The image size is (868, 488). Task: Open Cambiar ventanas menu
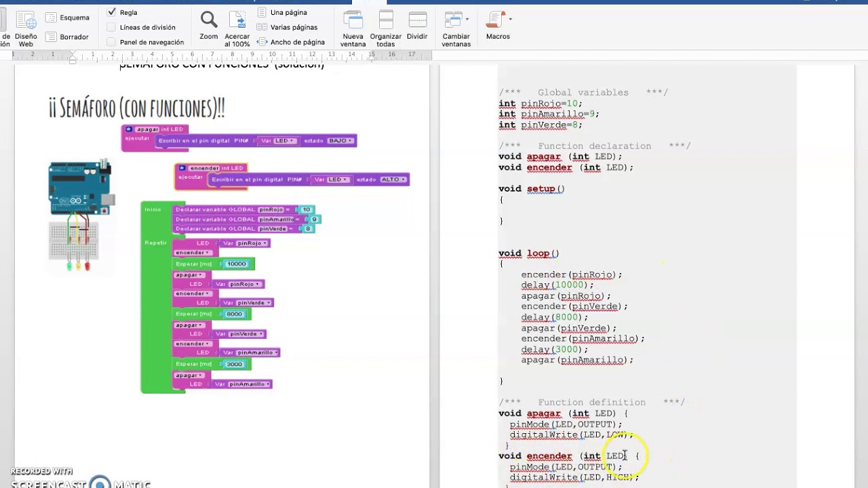(x=456, y=29)
